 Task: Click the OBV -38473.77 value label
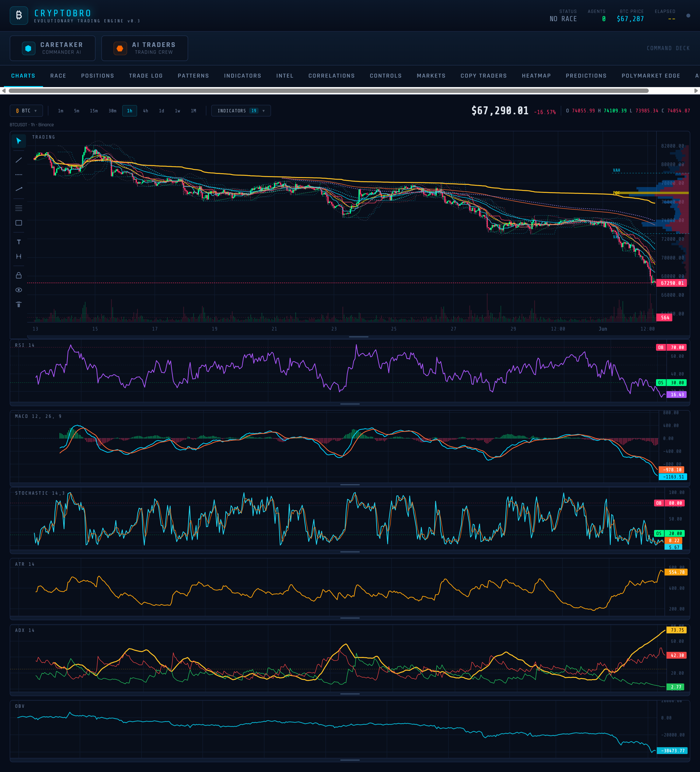[x=673, y=751]
